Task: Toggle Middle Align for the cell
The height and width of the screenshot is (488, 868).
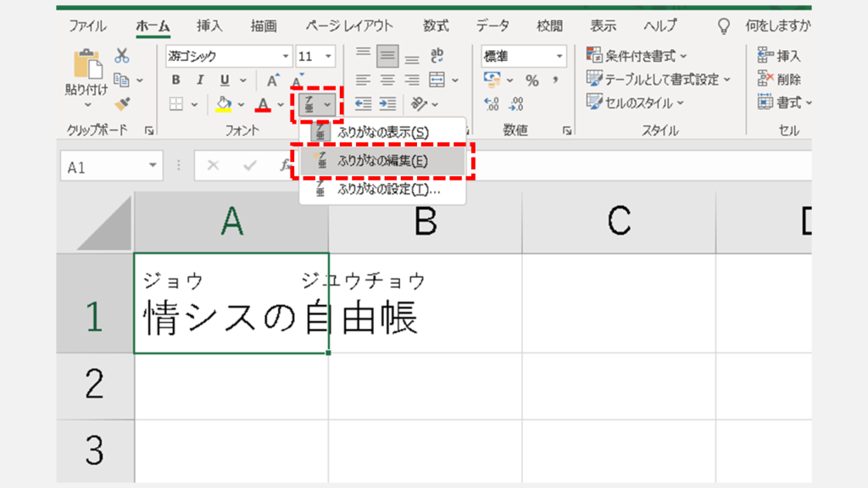Action: pyautogui.click(x=387, y=56)
